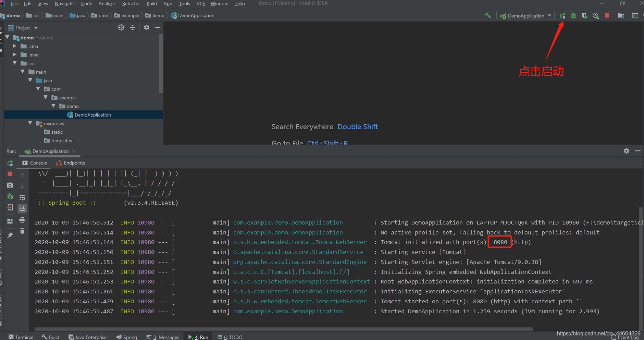644x340 pixels.
Task: Open the Tools menu
Action: [184, 3]
